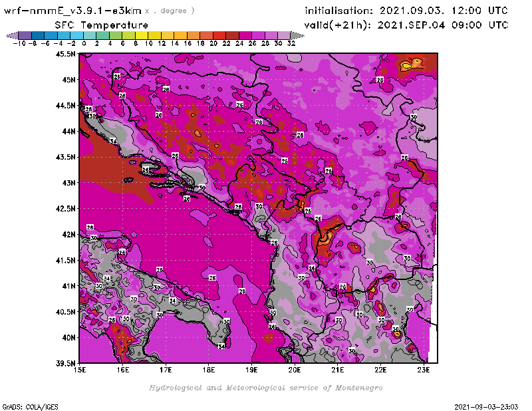The height and width of the screenshot is (411, 532).
Task: Click the gray right arrow end of the color scale
Action: [297, 35]
